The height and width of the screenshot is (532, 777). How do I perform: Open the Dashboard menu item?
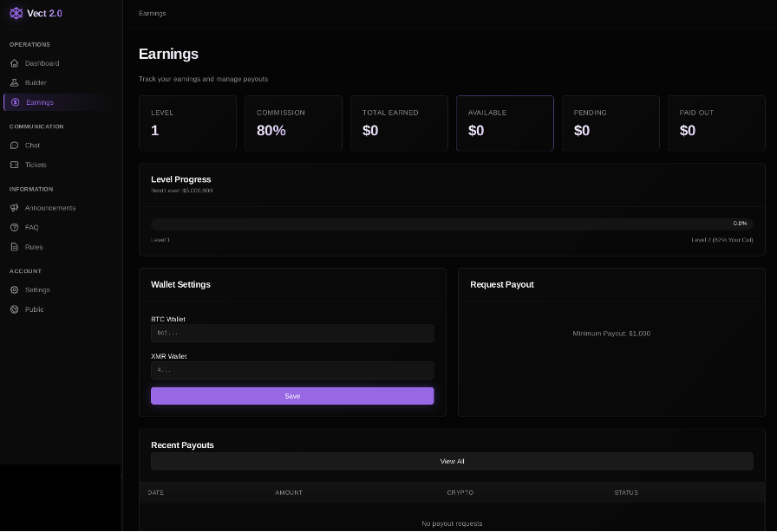click(x=42, y=63)
